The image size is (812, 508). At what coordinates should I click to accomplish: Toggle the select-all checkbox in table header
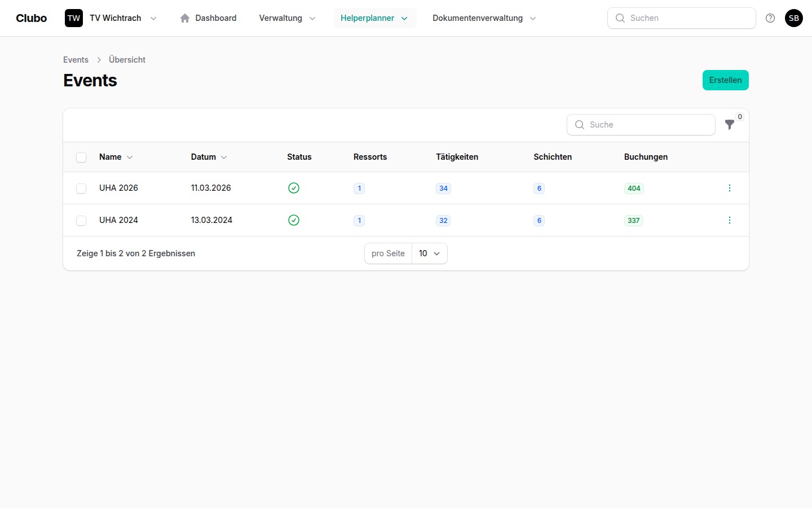point(81,157)
